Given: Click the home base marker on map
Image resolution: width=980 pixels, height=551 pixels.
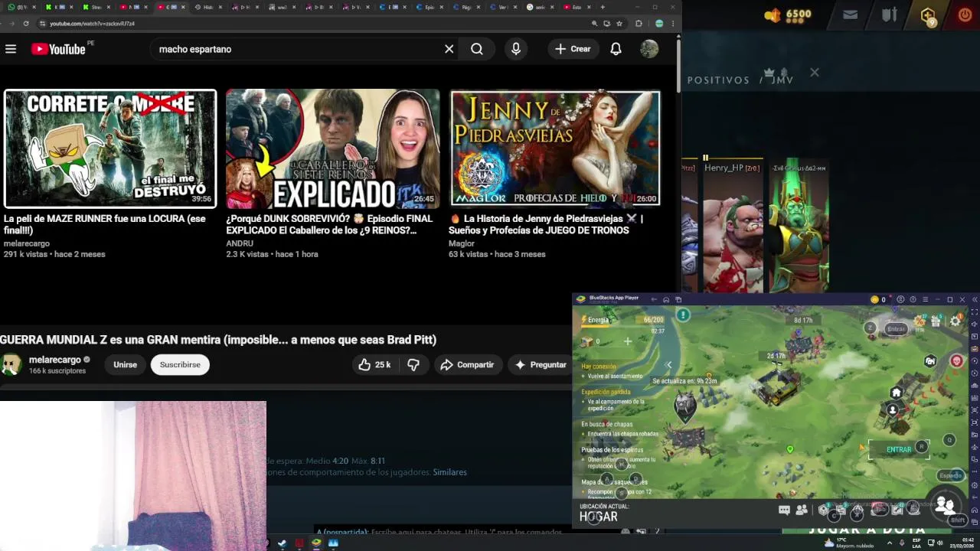Looking at the screenshot, I should (897, 393).
